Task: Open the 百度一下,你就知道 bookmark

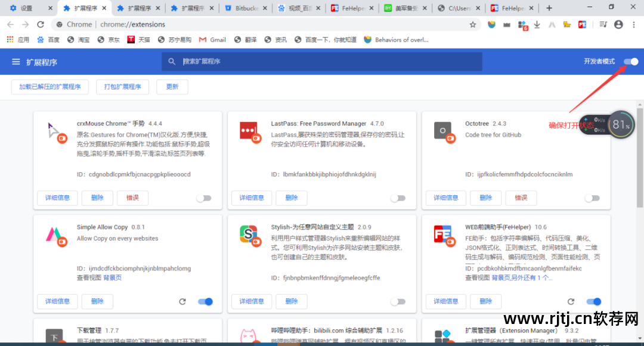Action: (x=326, y=40)
